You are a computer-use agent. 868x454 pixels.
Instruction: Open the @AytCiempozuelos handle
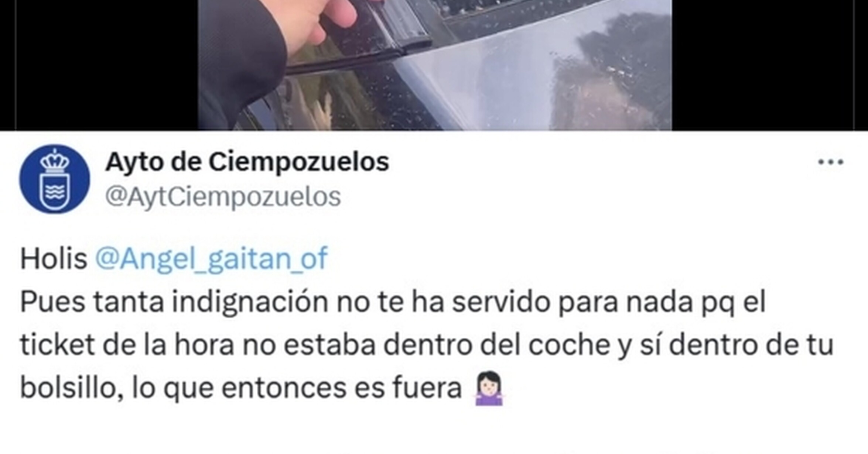click(223, 197)
